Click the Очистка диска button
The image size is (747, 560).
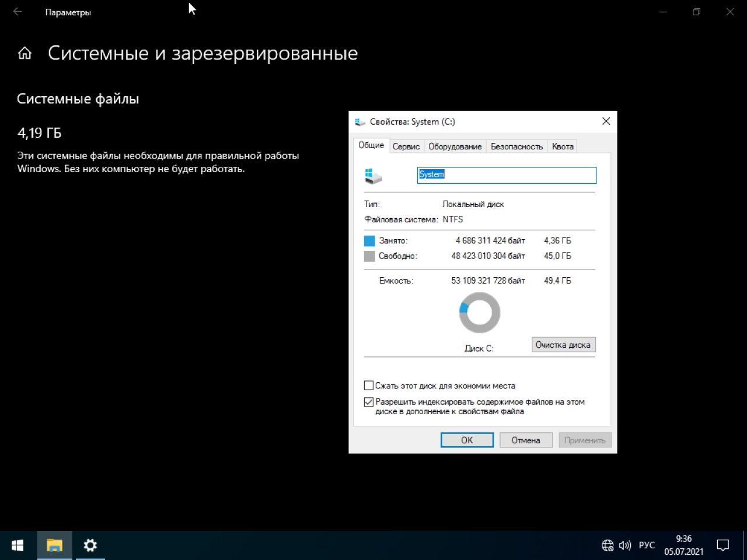click(x=563, y=345)
